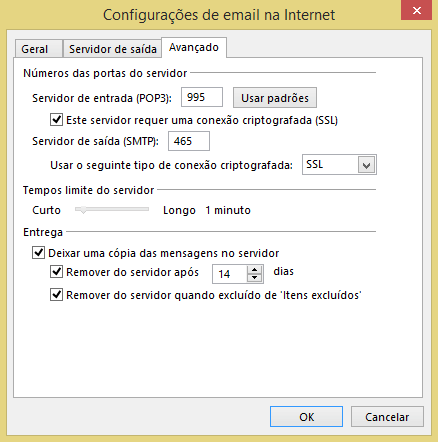Confirm settings with the OK button

pyautogui.click(x=306, y=417)
